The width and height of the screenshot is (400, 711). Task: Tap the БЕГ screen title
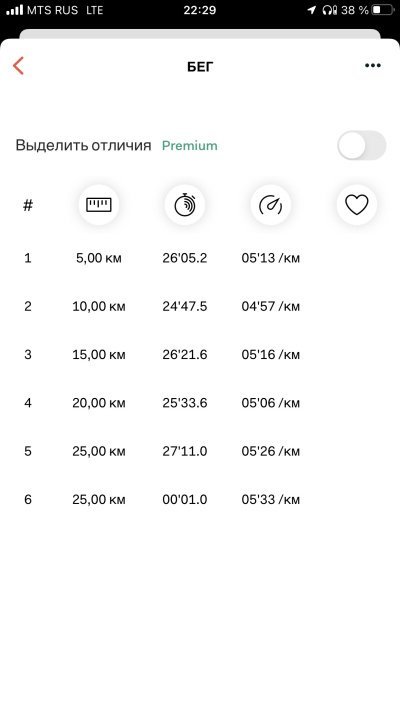(200, 67)
